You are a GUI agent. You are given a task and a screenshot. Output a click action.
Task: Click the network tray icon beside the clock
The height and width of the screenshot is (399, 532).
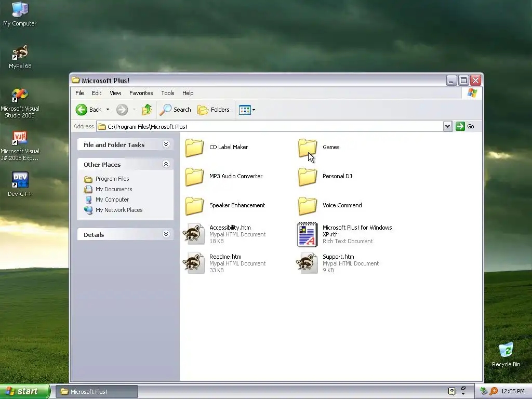[484, 391]
